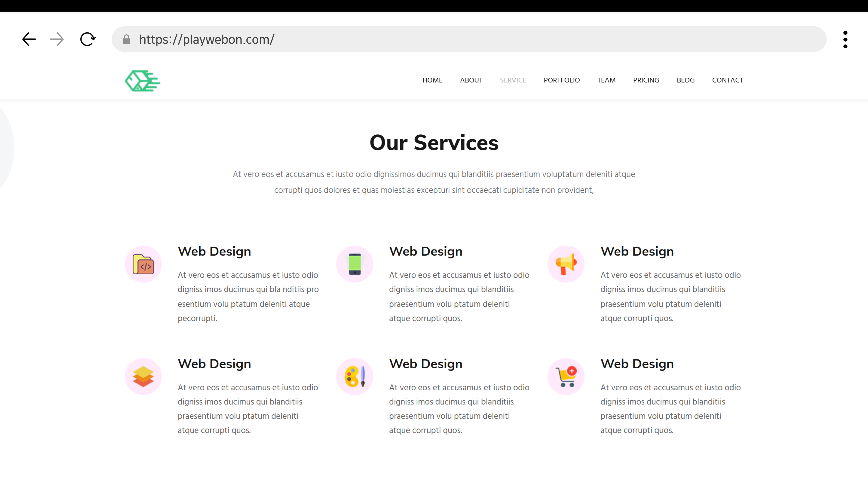This screenshot has width=868, height=488.
Task: Click the green site logo
Action: (143, 81)
